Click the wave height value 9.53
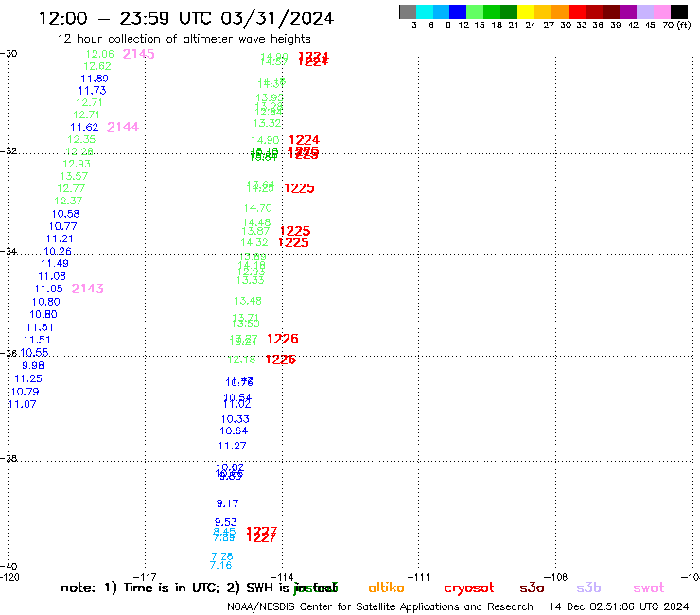The width and height of the screenshot is (700, 615). tap(226, 522)
